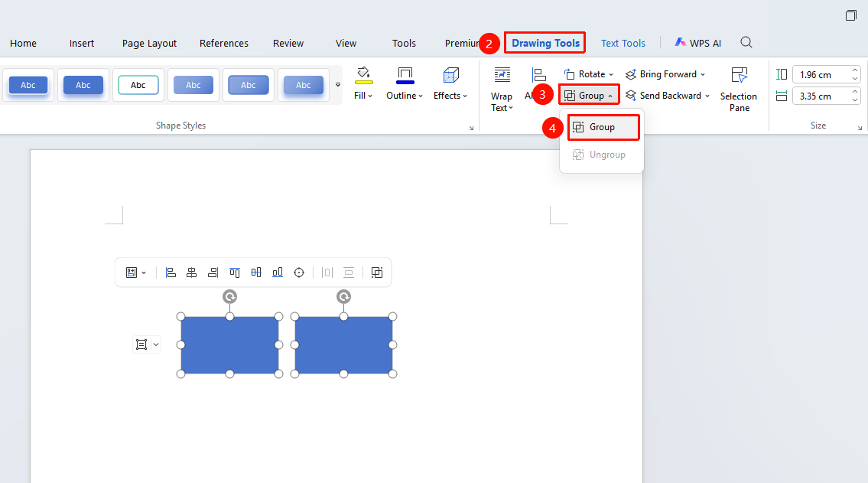Align middle vertically via floating toolbar

256,273
